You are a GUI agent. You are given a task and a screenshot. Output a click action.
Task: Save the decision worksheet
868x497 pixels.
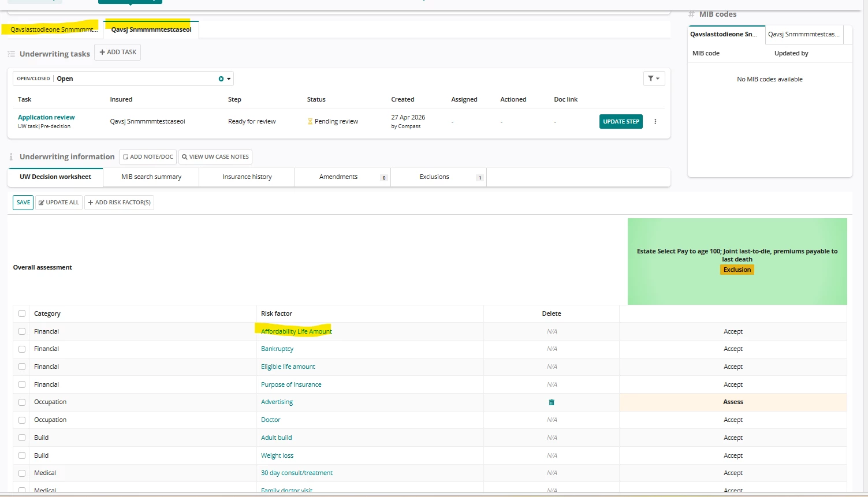point(23,203)
